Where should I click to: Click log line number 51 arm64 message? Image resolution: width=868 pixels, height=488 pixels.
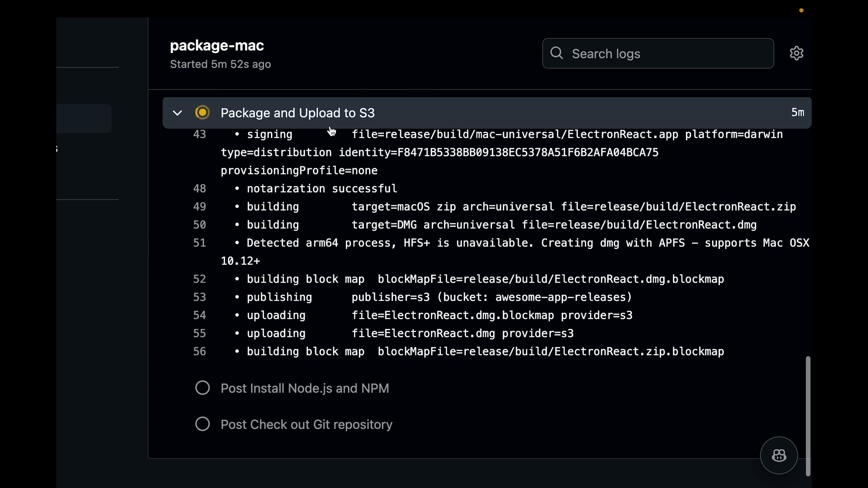[x=199, y=243]
